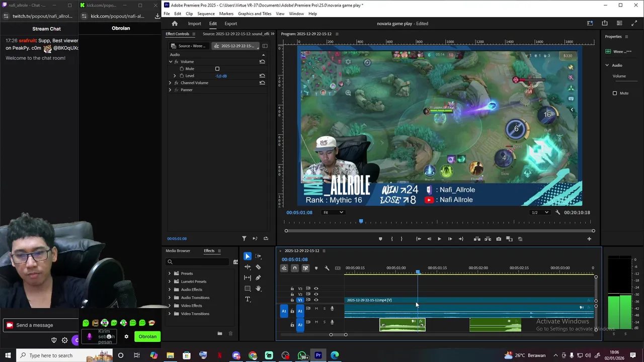The width and height of the screenshot is (644, 362).
Task: Select the Track Select Forward tool
Action: click(x=258, y=256)
